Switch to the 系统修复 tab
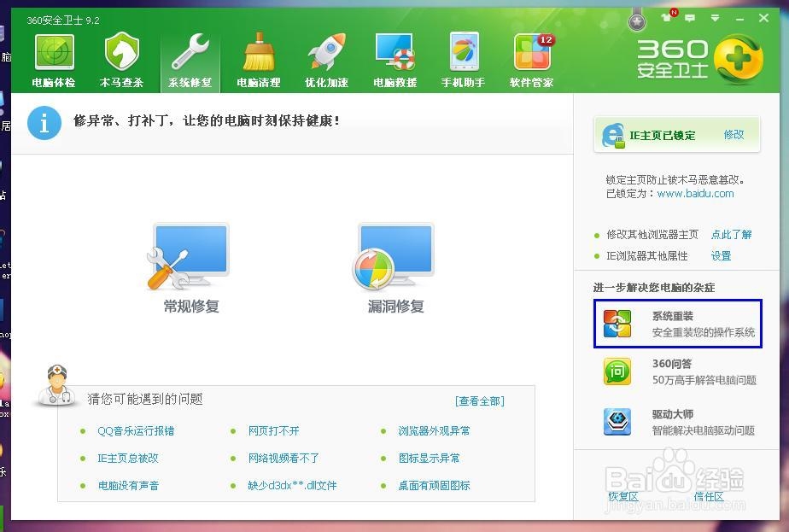 (x=190, y=60)
